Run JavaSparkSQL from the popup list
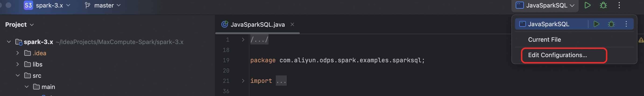The height and width of the screenshot is (96, 644). click(x=597, y=24)
